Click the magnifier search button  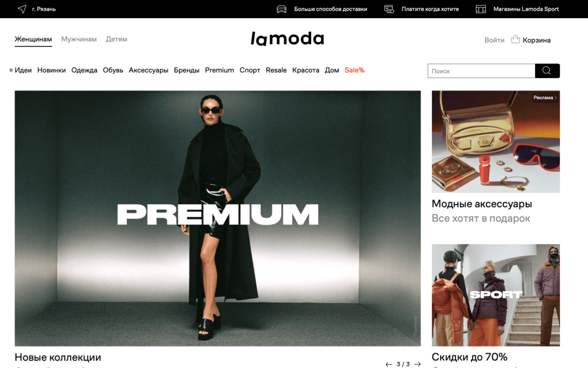547,70
